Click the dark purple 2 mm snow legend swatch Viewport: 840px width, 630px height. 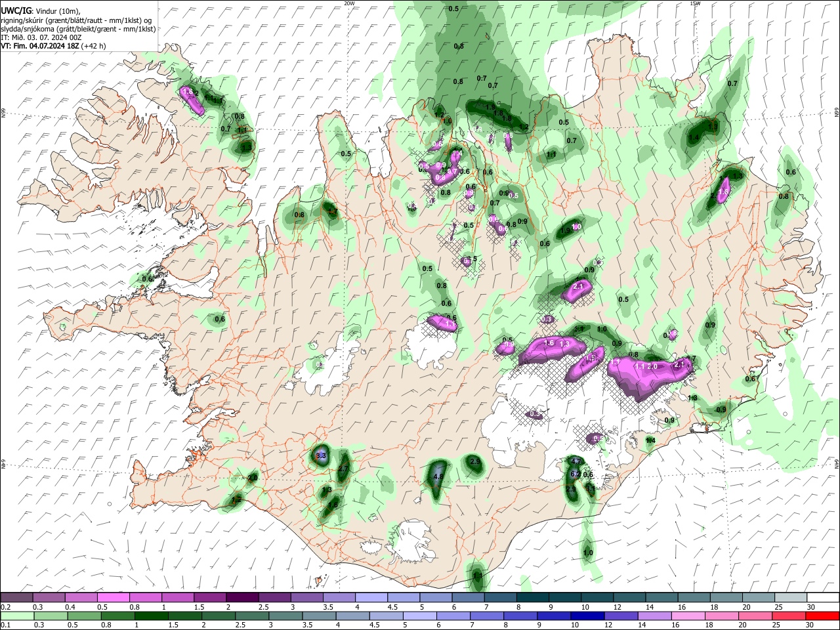pos(242,597)
